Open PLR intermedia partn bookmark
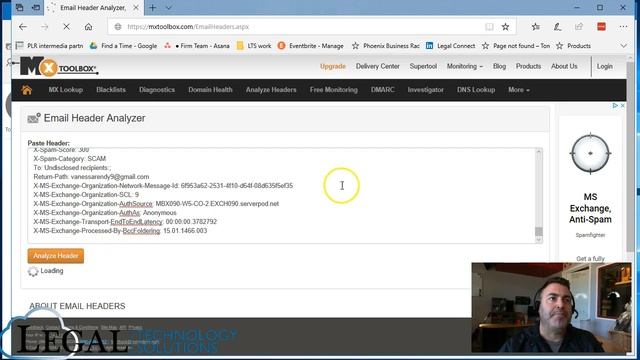Screen dimensions: 640x360 [x=50, y=46]
